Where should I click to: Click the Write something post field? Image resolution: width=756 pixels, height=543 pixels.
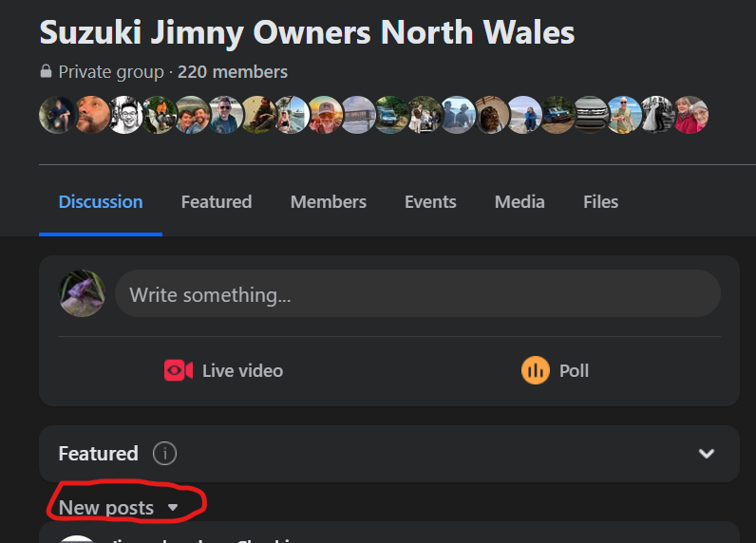(418, 294)
